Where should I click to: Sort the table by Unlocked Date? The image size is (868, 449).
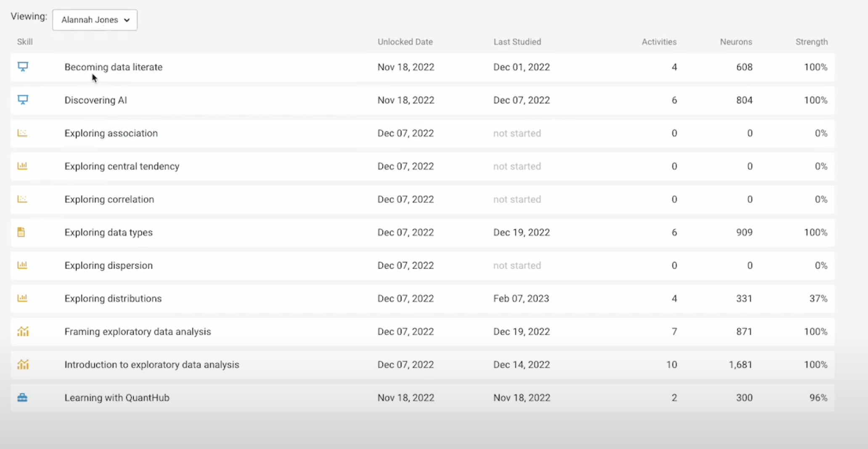click(405, 42)
